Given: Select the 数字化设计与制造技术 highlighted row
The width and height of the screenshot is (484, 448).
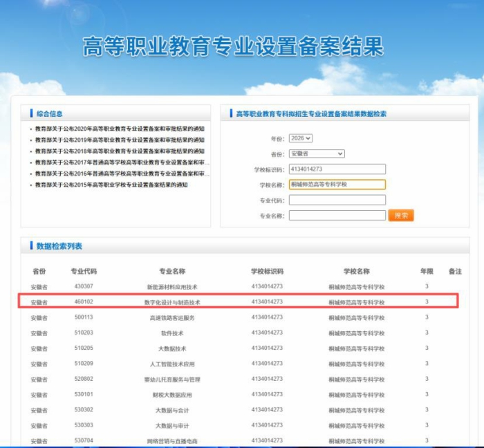Looking at the screenshot, I should pos(172,302).
